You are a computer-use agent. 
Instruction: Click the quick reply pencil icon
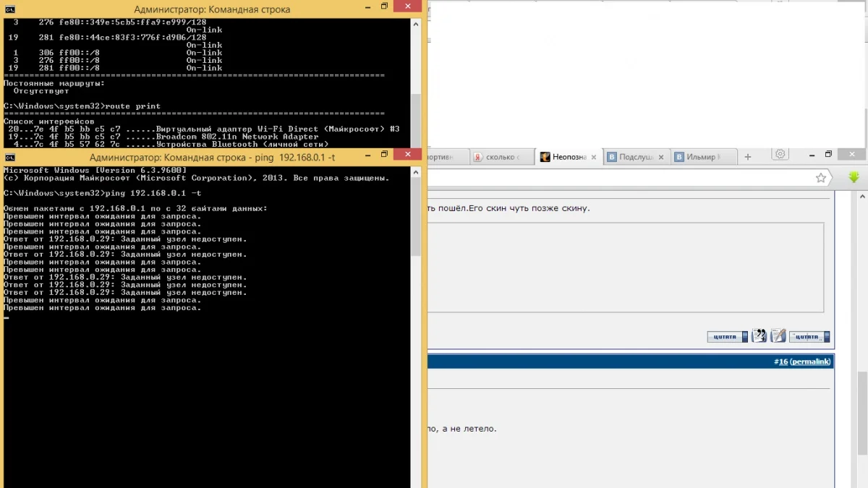[x=778, y=336]
